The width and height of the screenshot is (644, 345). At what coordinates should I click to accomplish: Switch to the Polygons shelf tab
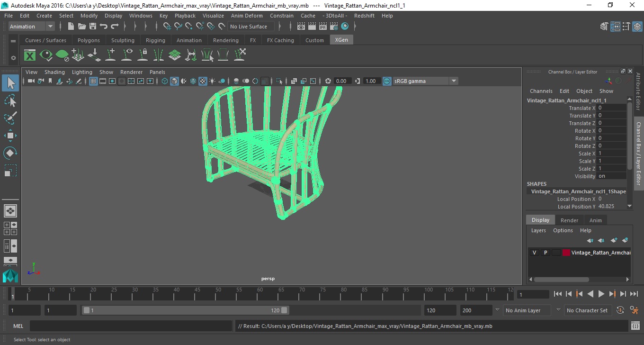(x=89, y=40)
